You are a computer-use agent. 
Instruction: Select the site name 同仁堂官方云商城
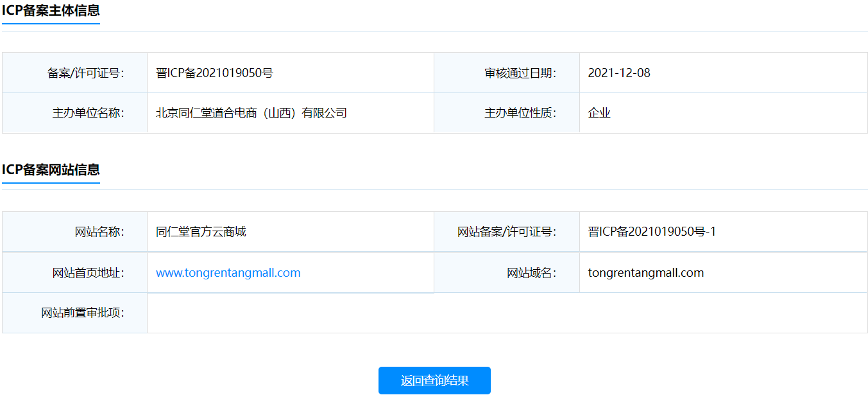201,232
